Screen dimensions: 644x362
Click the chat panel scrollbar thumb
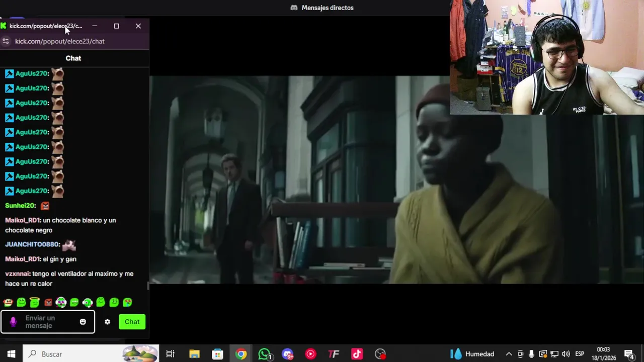(x=148, y=286)
